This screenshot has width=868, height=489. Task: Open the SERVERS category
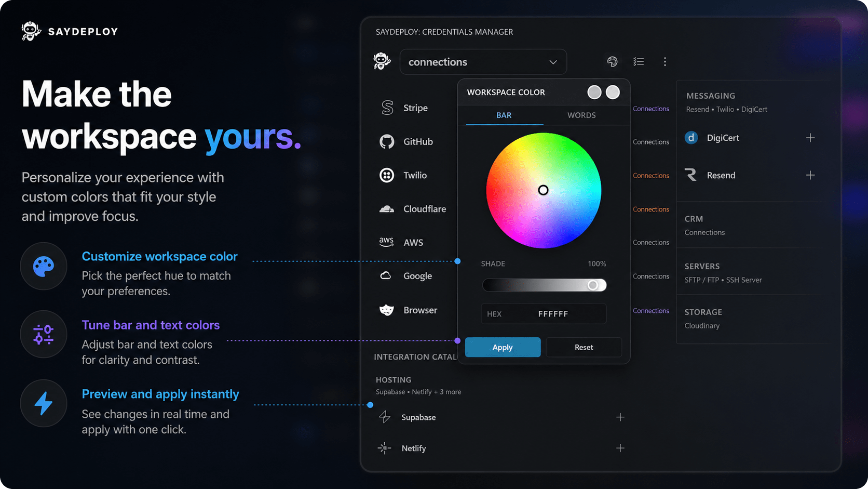pos(702,266)
